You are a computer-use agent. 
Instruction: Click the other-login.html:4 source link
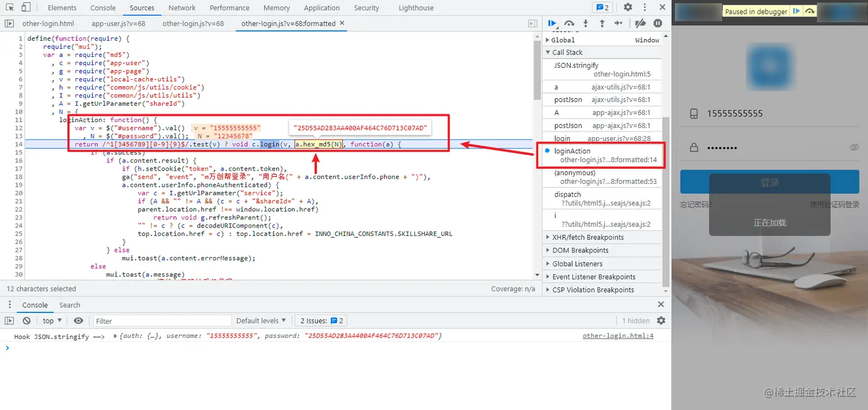(x=618, y=336)
